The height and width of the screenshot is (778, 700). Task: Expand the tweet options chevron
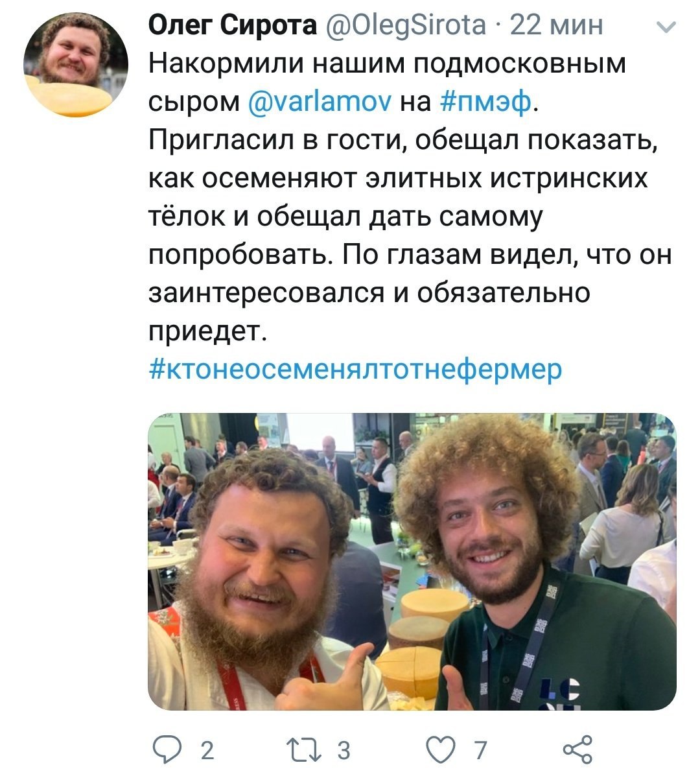pyautogui.click(x=667, y=27)
